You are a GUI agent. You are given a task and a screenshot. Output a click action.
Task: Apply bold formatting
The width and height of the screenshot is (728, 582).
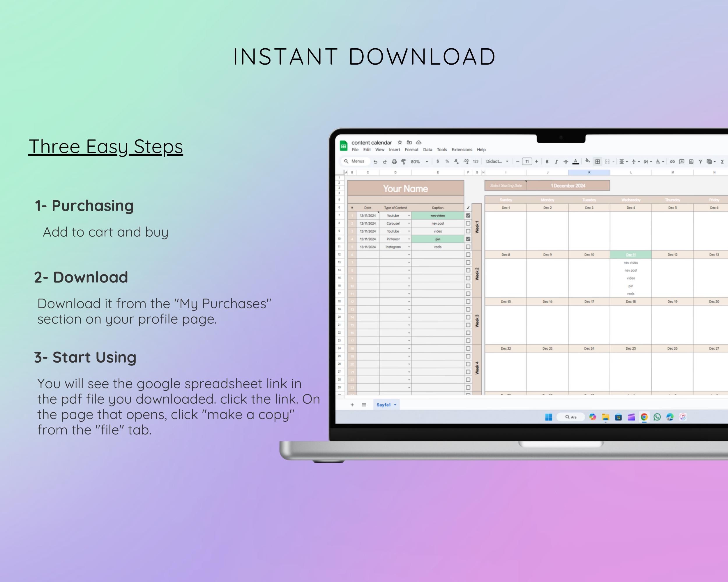tap(547, 162)
